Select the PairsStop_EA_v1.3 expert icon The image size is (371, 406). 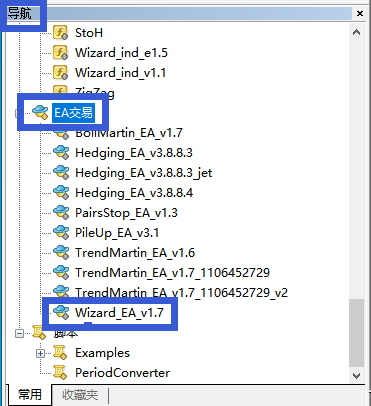point(61,213)
